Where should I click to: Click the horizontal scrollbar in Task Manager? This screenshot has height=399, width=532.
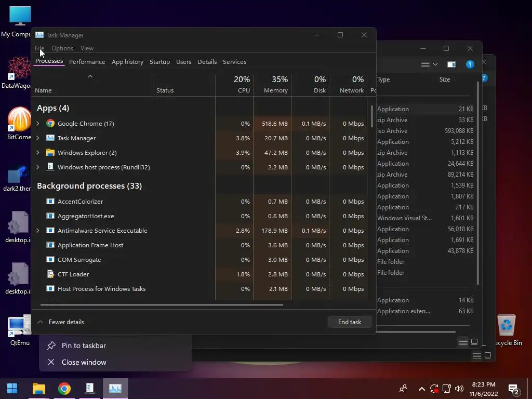coord(162,304)
